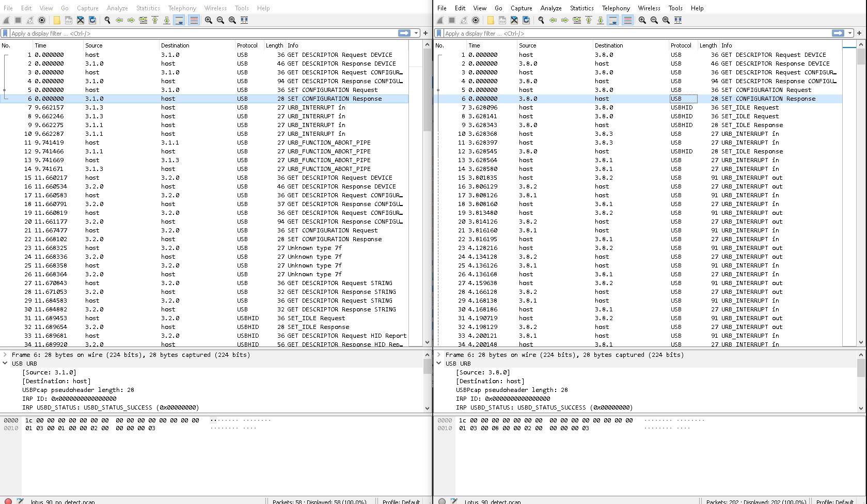The image size is (867, 504).
Task: Go forward to next packet, left window
Action: point(131,20)
